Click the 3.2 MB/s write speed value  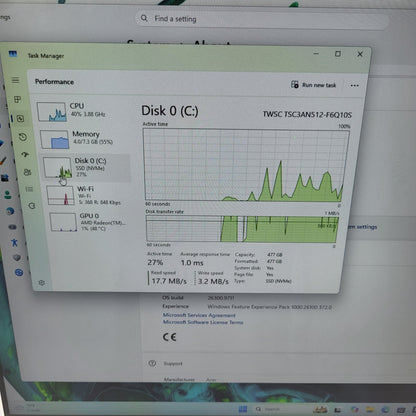213,281
